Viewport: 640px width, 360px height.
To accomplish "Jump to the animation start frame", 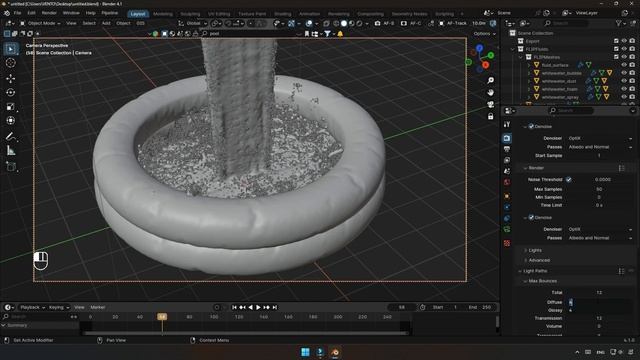I will pyautogui.click(x=234, y=307).
